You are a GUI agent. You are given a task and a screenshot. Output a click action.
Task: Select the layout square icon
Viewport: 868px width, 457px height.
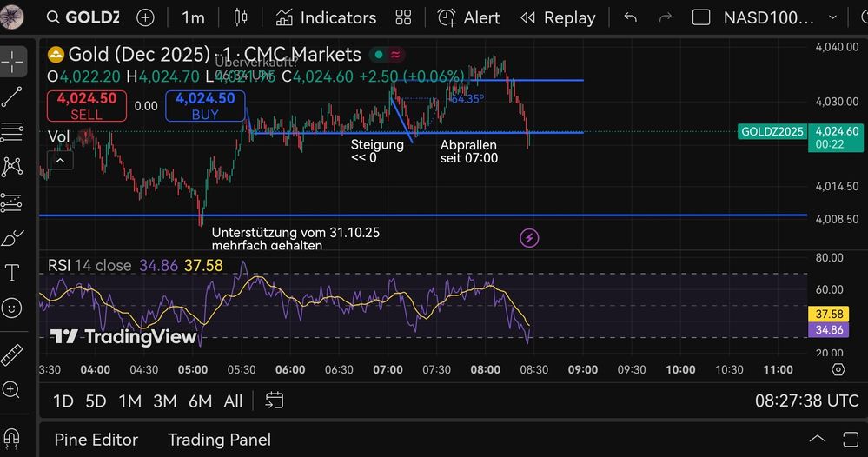(701, 17)
